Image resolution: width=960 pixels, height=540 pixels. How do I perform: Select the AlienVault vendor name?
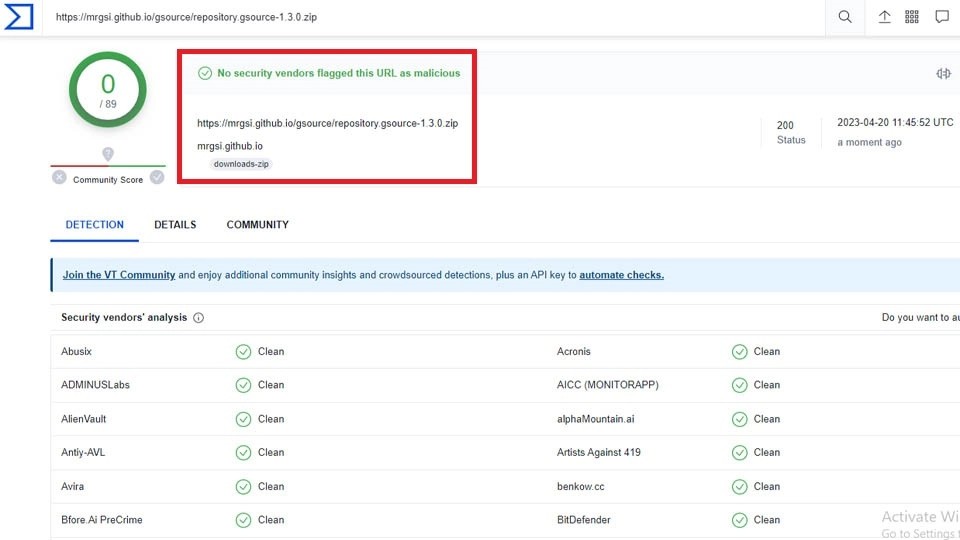(83, 419)
